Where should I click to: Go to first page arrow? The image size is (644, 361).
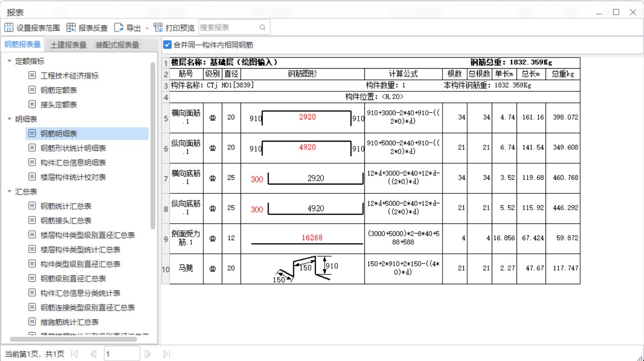74,354
